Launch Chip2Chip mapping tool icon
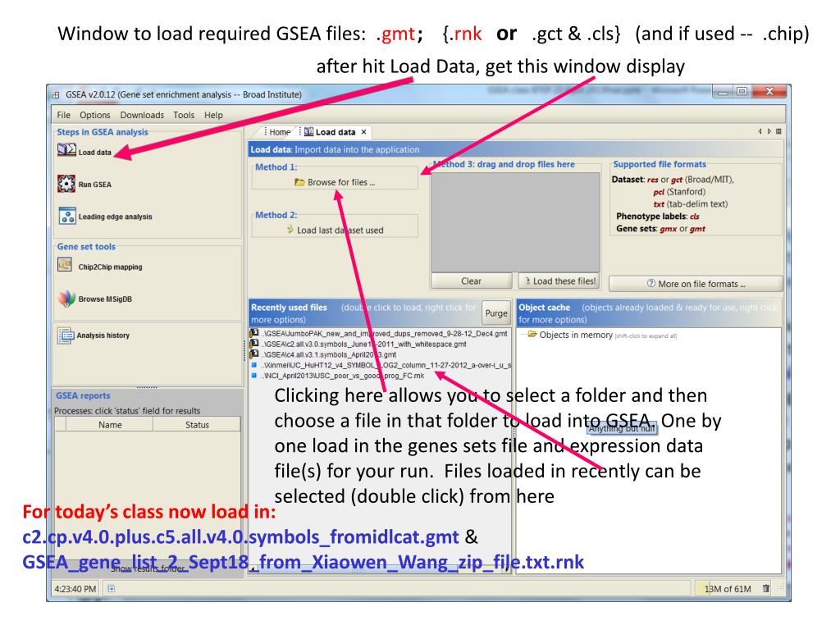This screenshot has width=840, height=630. (66, 265)
